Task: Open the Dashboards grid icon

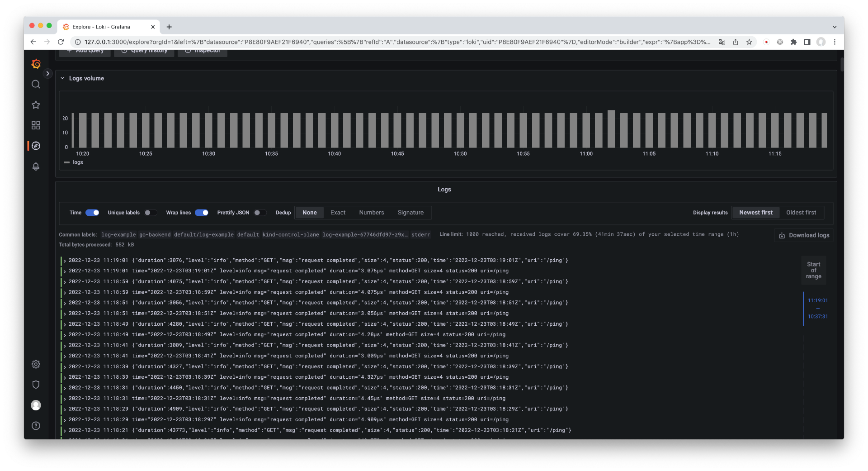Action: click(36, 125)
